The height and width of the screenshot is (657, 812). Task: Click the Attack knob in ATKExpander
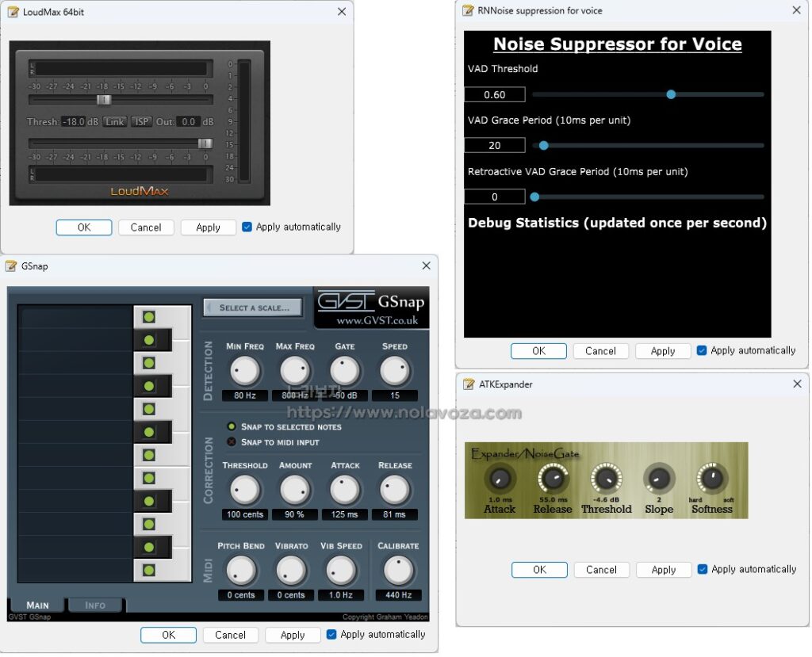click(x=500, y=479)
